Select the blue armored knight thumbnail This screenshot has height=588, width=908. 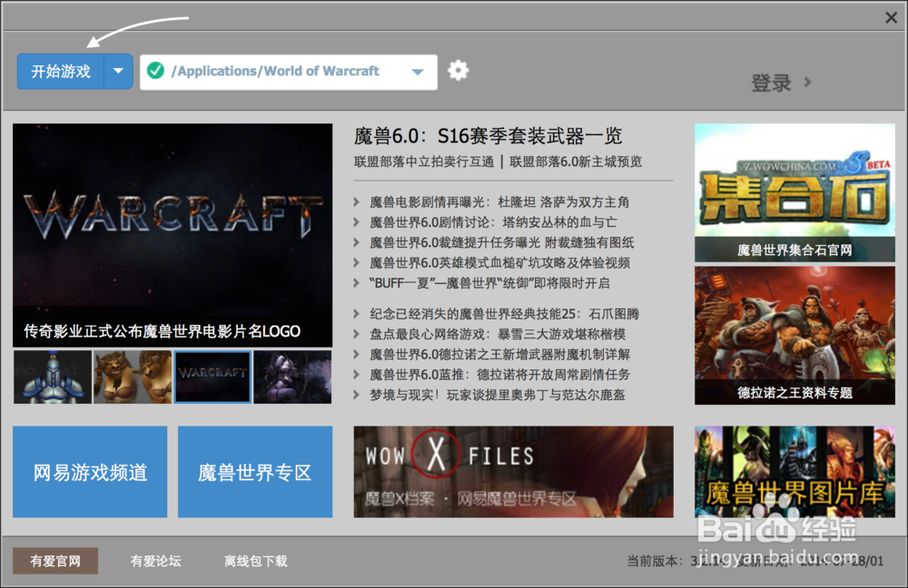pyautogui.click(x=53, y=377)
